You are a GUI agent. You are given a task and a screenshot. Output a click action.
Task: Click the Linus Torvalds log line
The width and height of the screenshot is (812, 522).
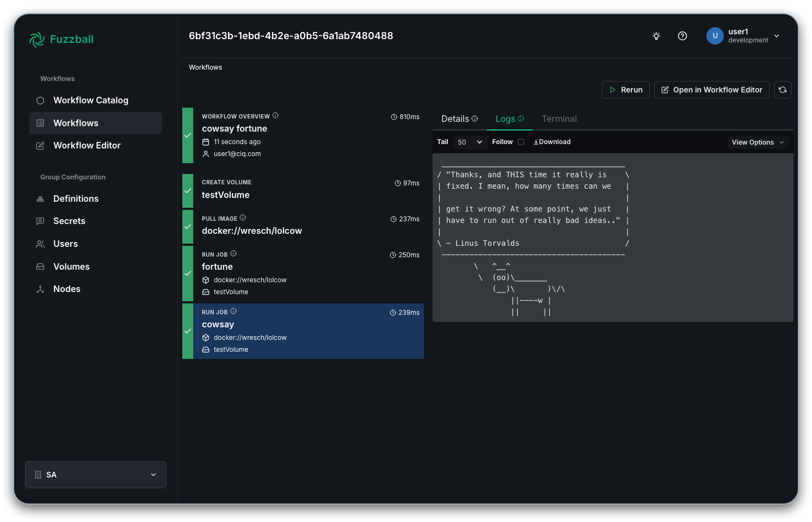click(x=483, y=244)
